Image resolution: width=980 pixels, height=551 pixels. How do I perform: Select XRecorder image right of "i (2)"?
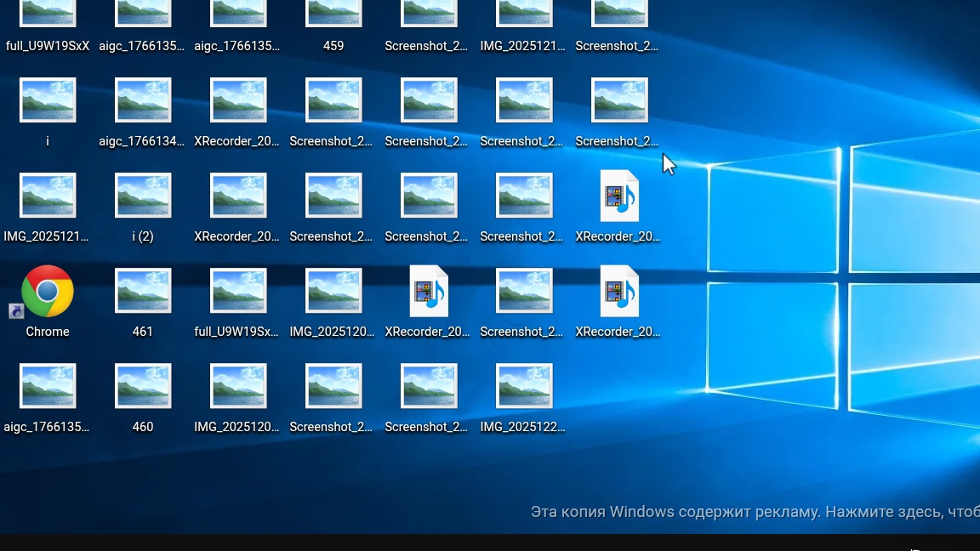coord(238,196)
